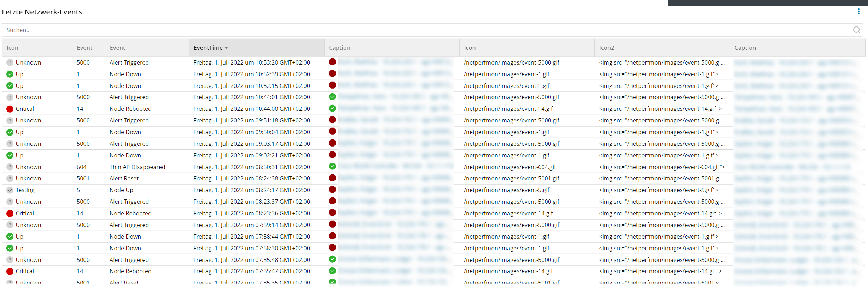Click img src event-604.gif cell

(662, 167)
